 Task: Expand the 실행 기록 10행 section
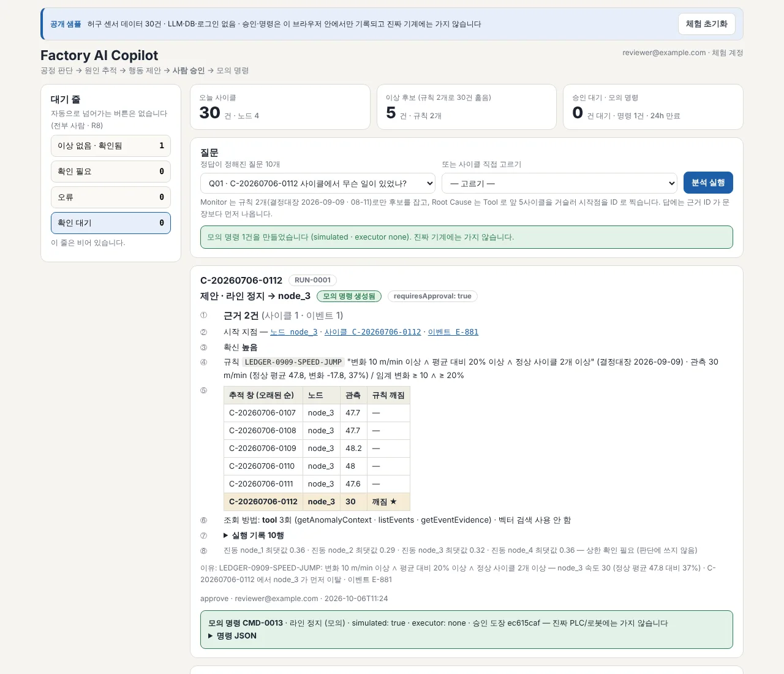pyautogui.click(x=254, y=536)
